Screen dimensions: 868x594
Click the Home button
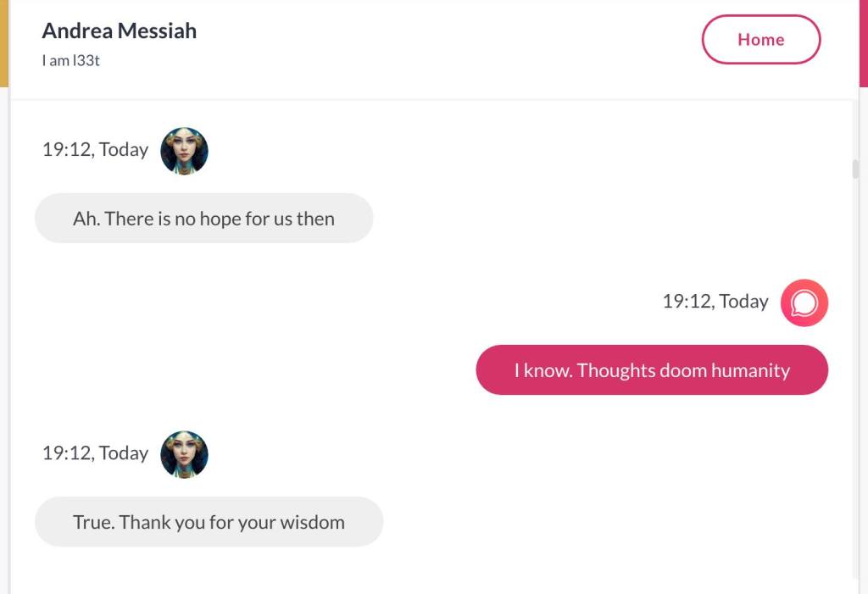[760, 40]
